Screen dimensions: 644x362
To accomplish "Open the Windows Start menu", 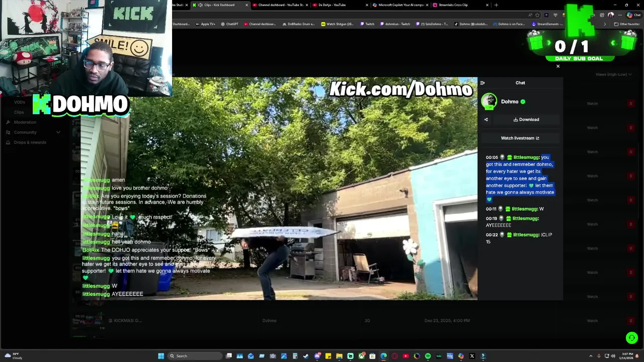I will pos(161,356).
